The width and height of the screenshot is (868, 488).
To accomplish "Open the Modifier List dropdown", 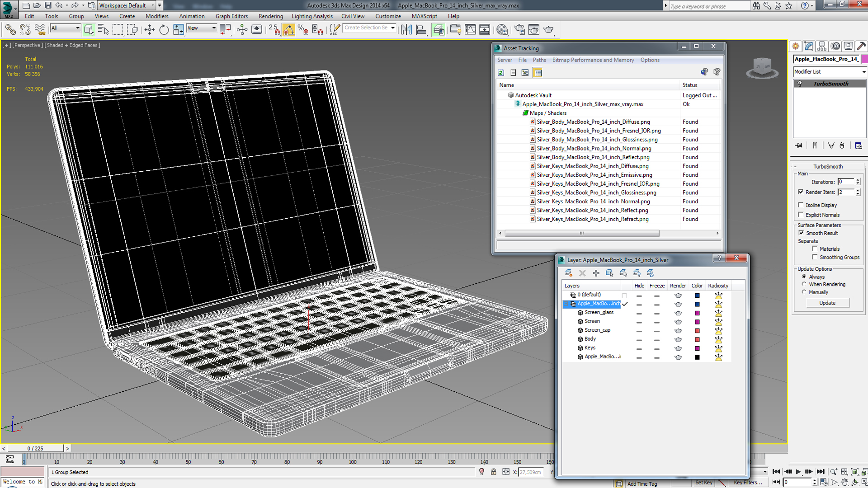I will (830, 72).
